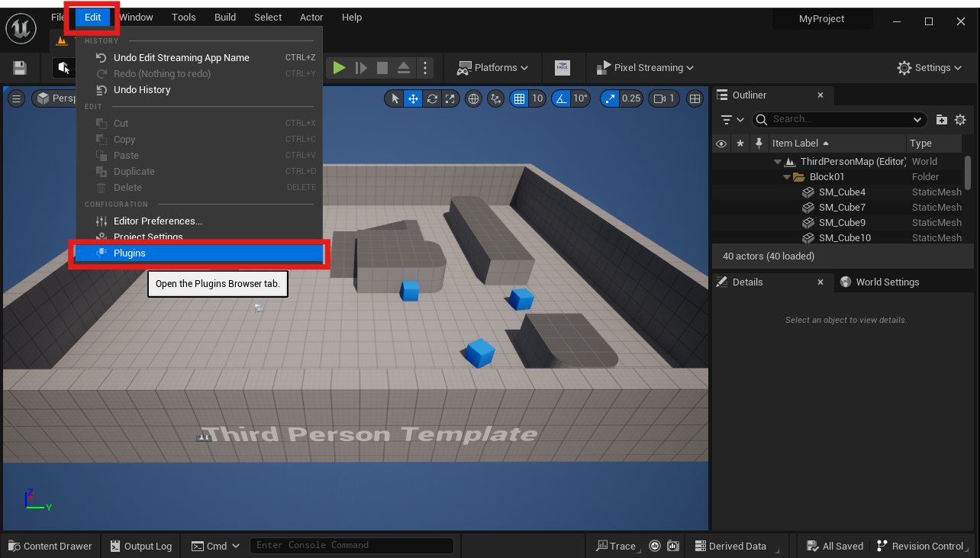Toggle grid snapping on or off
This screenshot has height=558, width=980.
(520, 98)
